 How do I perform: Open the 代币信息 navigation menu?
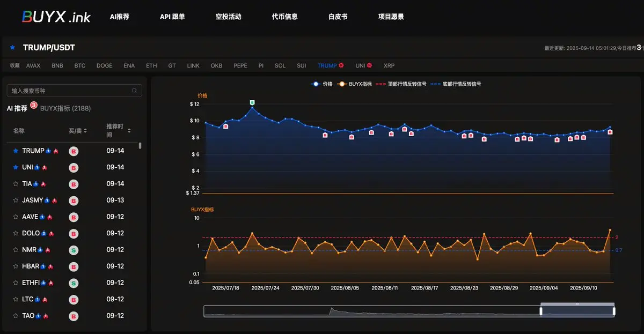pyautogui.click(x=285, y=17)
